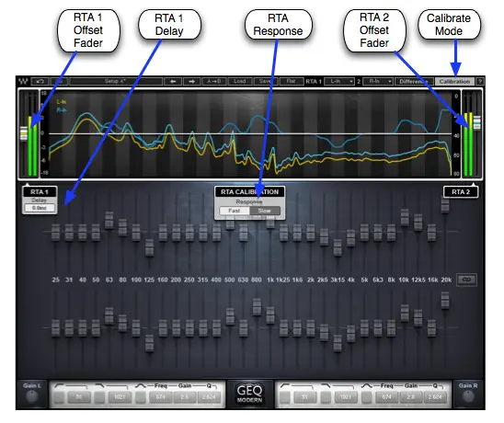Screen dimensions: 504x423
Task: Click the RTA 1 Delay value field
Action: [x=40, y=208]
